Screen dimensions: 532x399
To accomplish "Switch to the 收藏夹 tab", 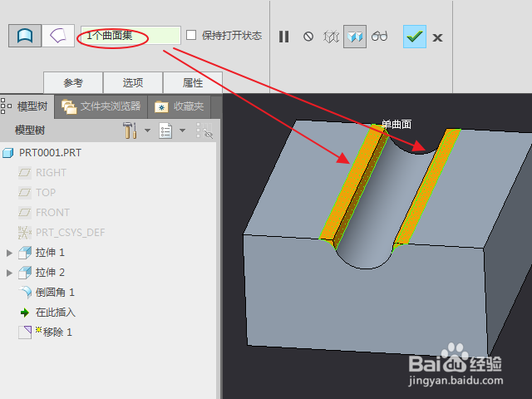I will [x=180, y=106].
